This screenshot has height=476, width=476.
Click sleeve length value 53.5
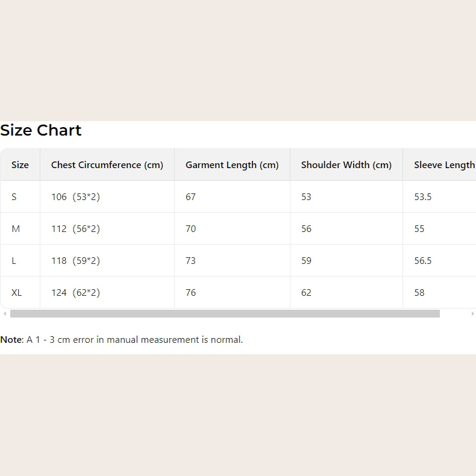pos(423,197)
